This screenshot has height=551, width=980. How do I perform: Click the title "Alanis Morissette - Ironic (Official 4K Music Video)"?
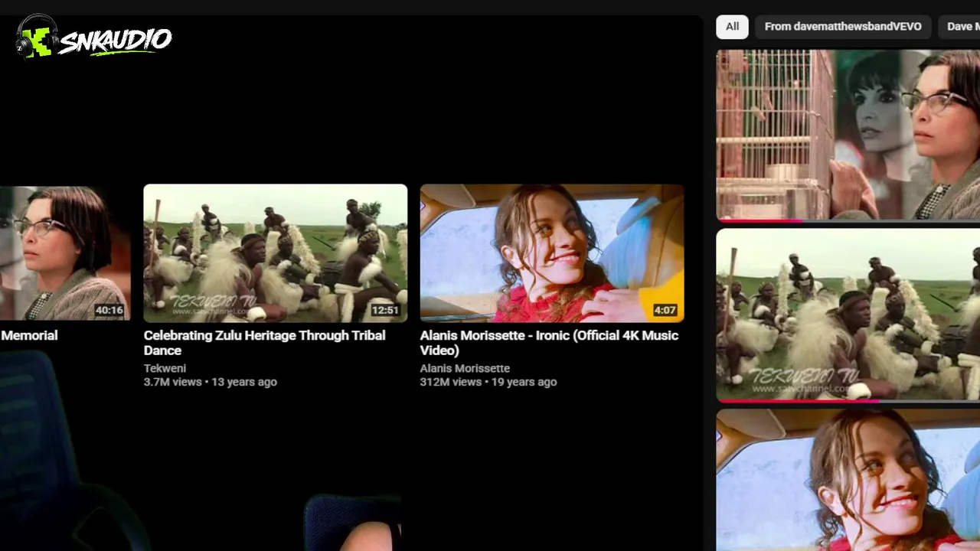coord(549,343)
